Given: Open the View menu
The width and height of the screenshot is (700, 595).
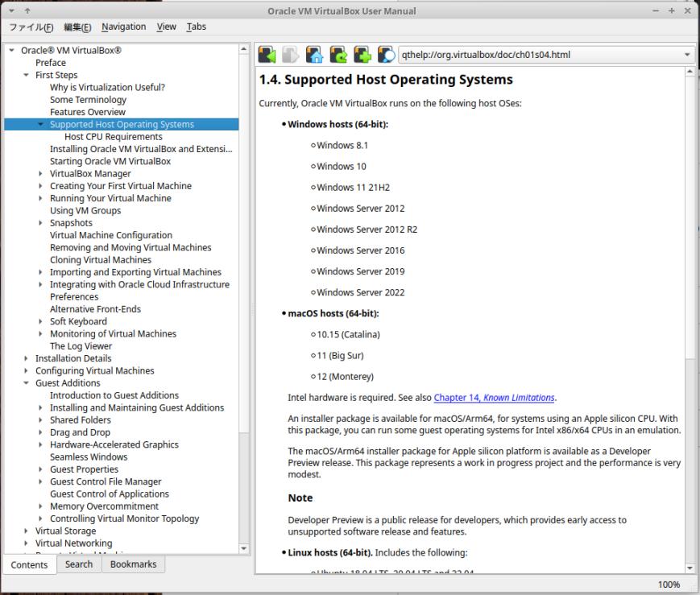Looking at the screenshot, I should click(x=166, y=27).
